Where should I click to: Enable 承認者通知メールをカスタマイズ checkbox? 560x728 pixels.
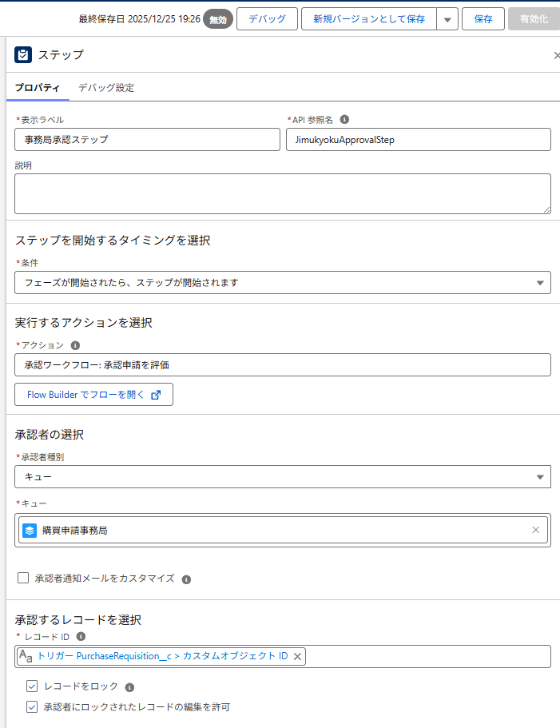coord(23,578)
